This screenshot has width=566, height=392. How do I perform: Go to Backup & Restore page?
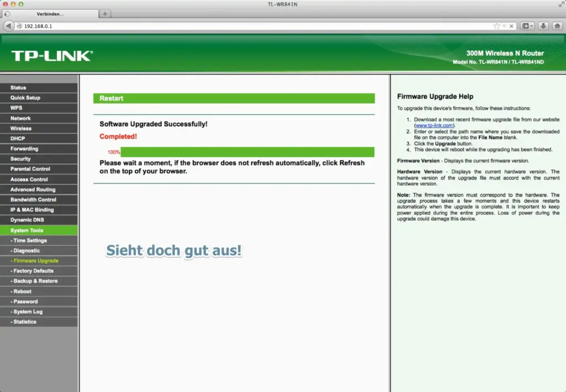tap(35, 281)
